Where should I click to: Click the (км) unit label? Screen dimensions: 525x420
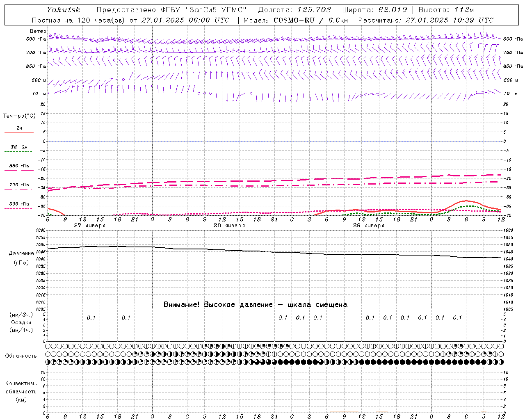21,399
